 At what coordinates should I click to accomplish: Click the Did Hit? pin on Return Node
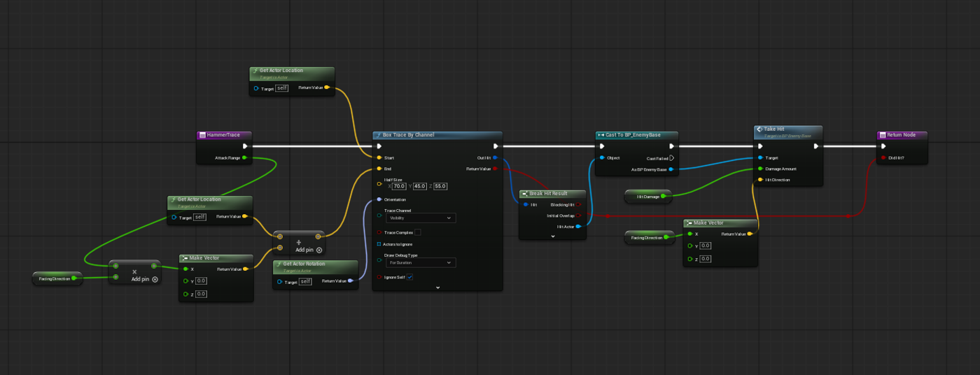tap(883, 158)
